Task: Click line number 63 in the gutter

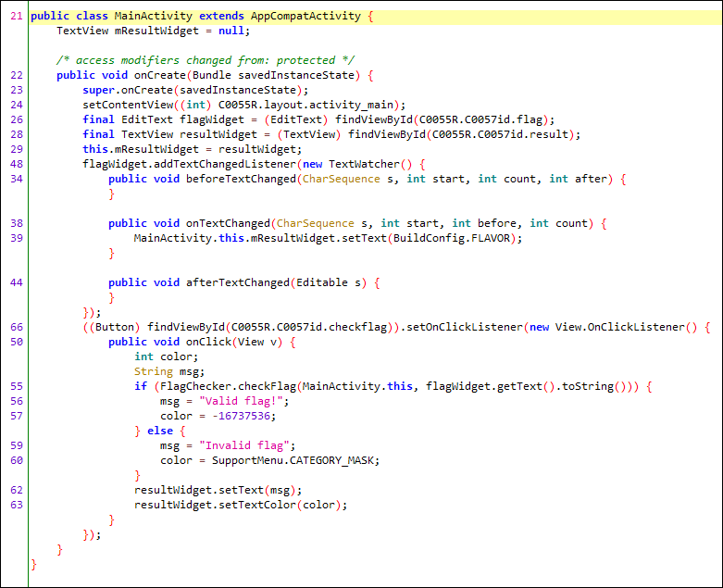Action: 17,505
